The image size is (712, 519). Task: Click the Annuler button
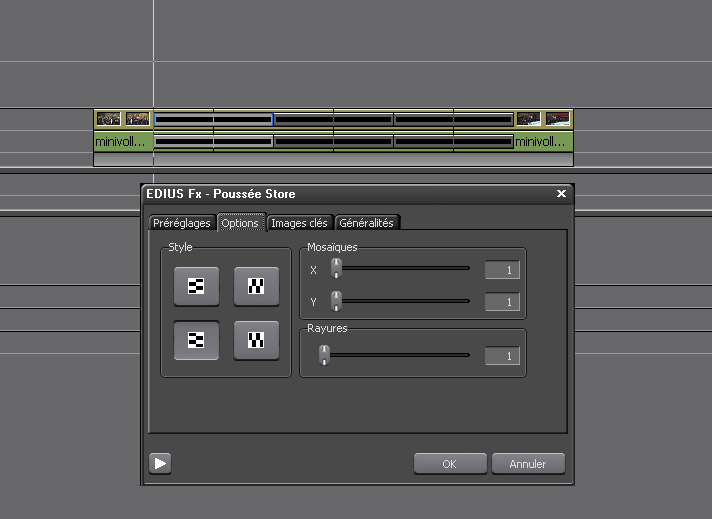[x=528, y=464]
